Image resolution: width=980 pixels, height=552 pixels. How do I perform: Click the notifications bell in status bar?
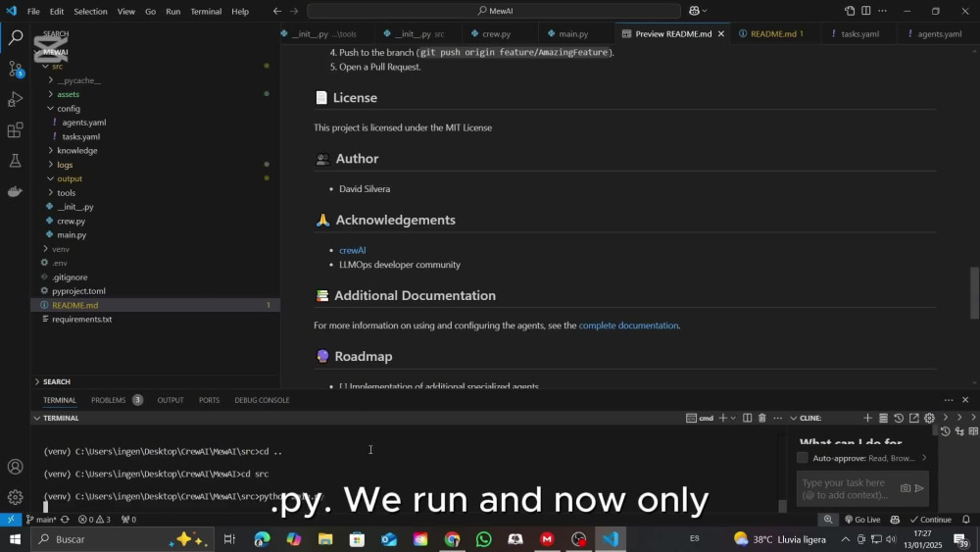tap(966, 520)
